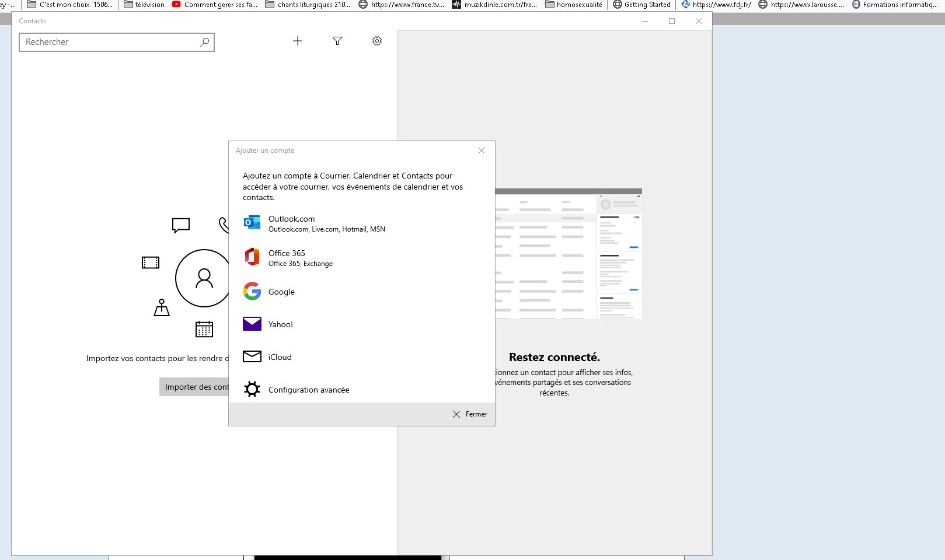Click the map pin illustration icon
Screen dimensions: 945x560
162,307
